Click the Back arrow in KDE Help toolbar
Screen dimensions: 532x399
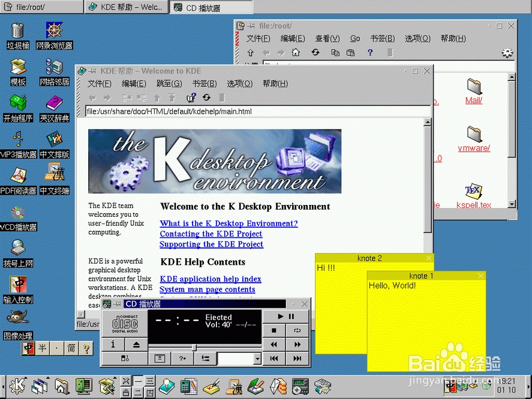[x=92, y=98]
